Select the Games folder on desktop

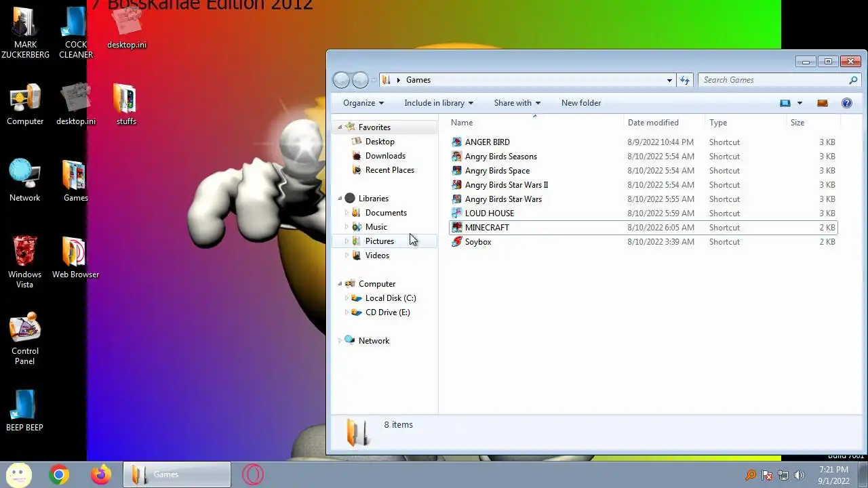coord(75,181)
